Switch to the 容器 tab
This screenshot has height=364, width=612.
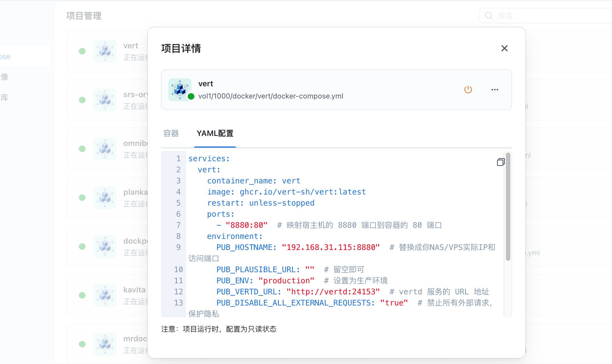click(171, 133)
